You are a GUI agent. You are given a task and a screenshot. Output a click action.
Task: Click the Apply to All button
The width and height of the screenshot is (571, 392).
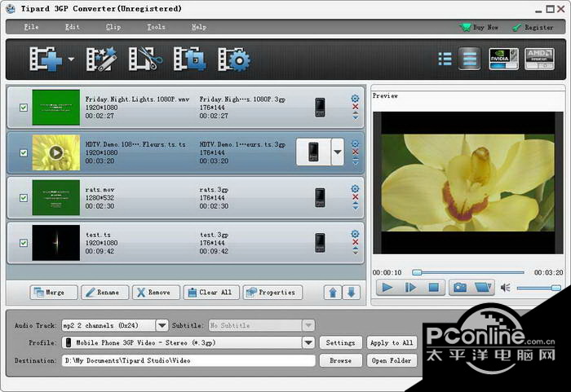(392, 342)
